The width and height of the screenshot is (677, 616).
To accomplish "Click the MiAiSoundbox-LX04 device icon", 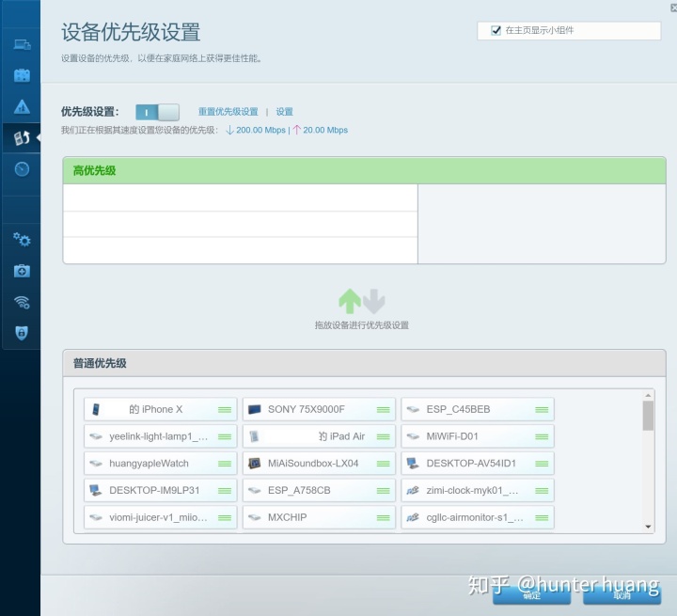I will tap(254, 463).
